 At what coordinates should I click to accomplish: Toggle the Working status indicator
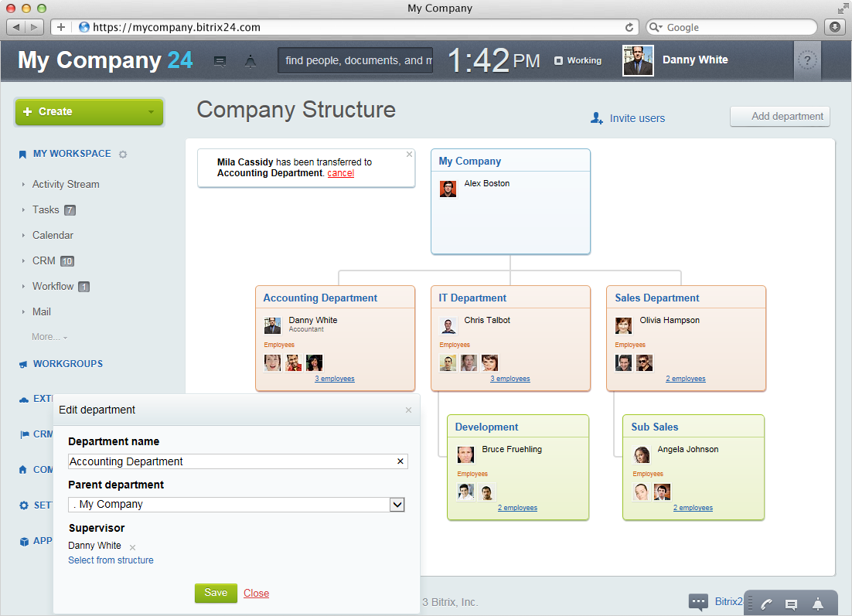click(577, 60)
